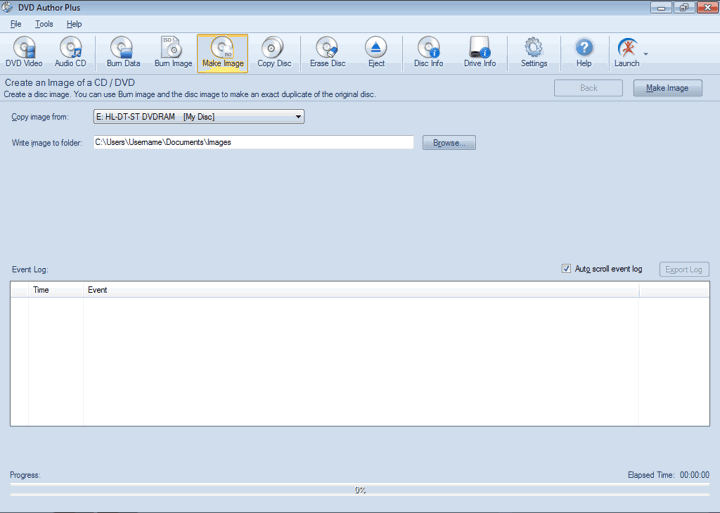The width and height of the screenshot is (720, 513).
Task: Click the Burn Image toolbar icon
Action: [173, 52]
